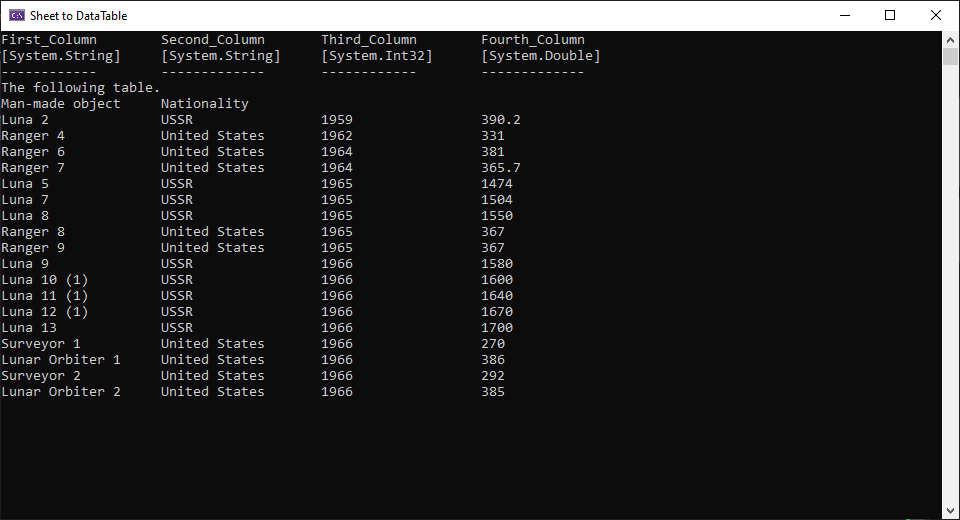The image size is (960, 520).
Task: Click the scrollbar up arrow
Action: [x=951, y=39]
